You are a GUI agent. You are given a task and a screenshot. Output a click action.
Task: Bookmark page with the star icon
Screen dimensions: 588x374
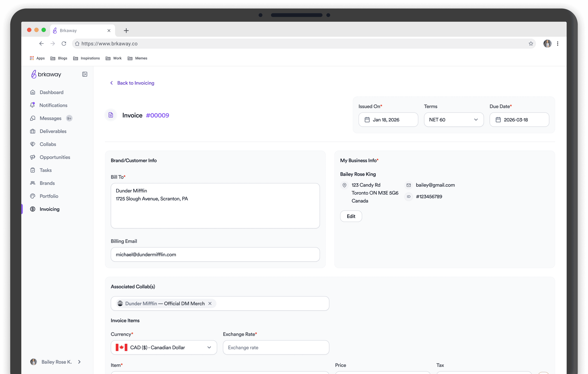531,44
